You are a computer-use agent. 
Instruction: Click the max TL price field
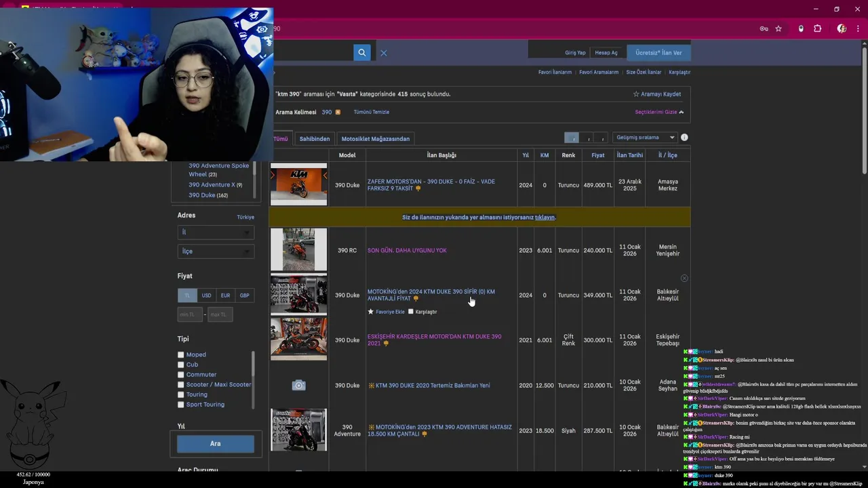(x=220, y=314)
